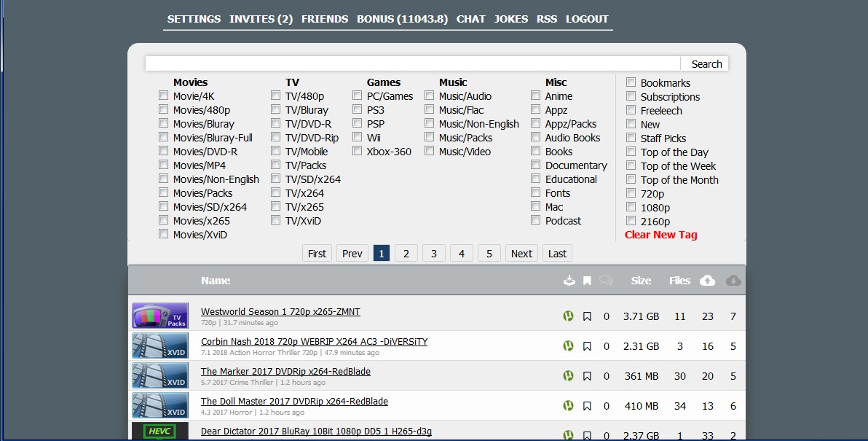Click the Clear New Tag link
The width and height of the screenshot is (868, 441).
click(660, 235)
